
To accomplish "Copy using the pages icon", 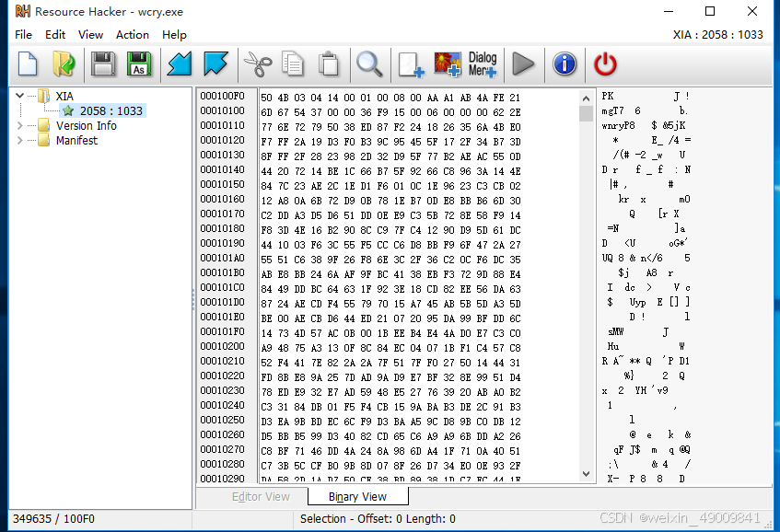I will pos(293,64).
